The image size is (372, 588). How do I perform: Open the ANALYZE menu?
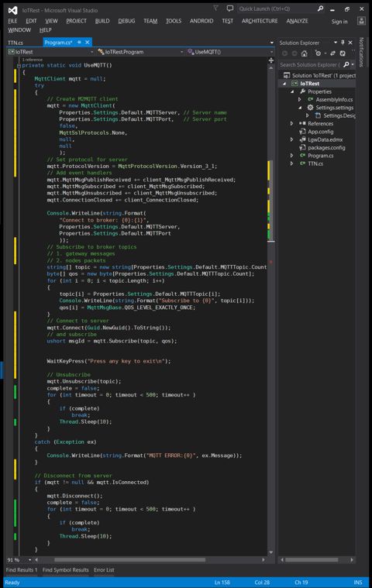tap(297, 21)
